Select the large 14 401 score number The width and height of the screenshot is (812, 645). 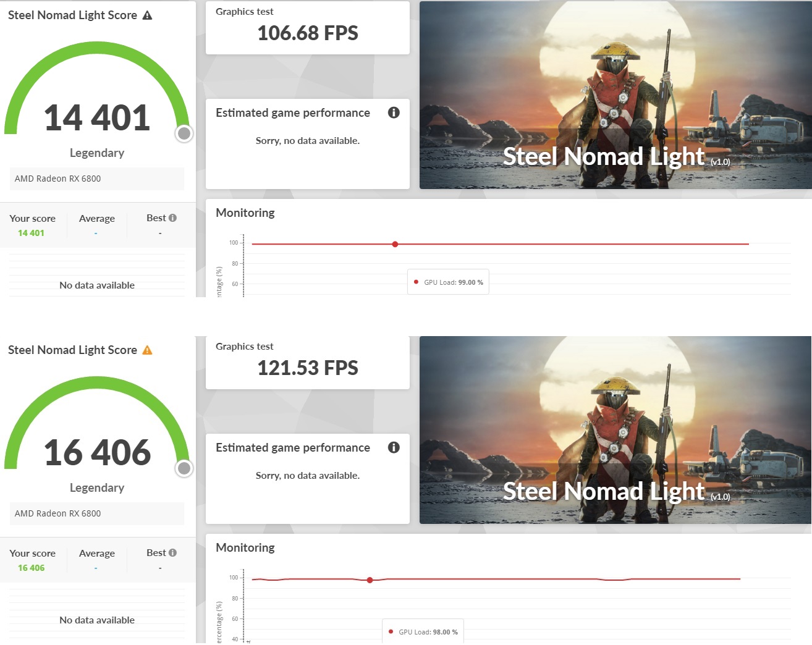click(x=97, y=117)
